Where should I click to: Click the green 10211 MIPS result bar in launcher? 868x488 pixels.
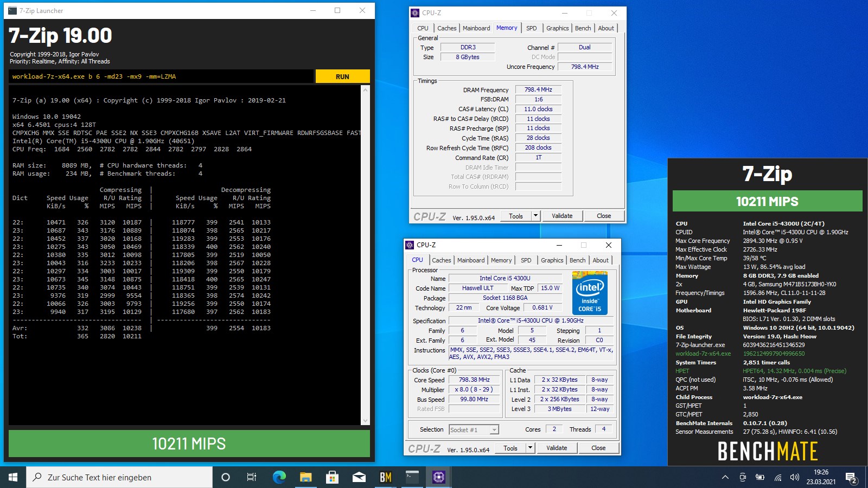pyautogui.click(x=189, y=444)
